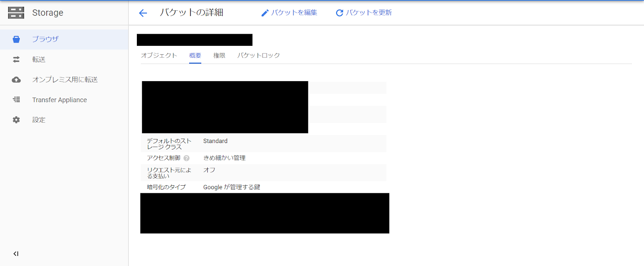Open help icon next to アクセス制御

pos(186,158)
